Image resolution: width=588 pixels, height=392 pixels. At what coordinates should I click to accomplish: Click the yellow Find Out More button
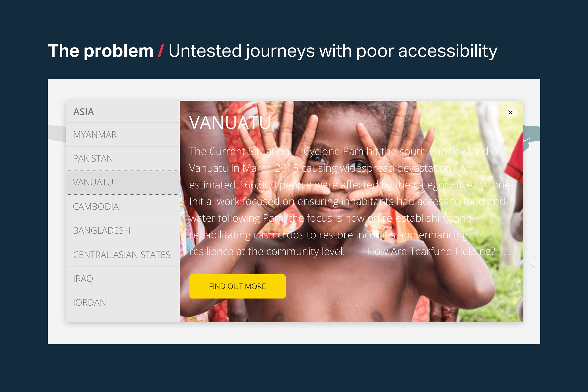(237, 286)
